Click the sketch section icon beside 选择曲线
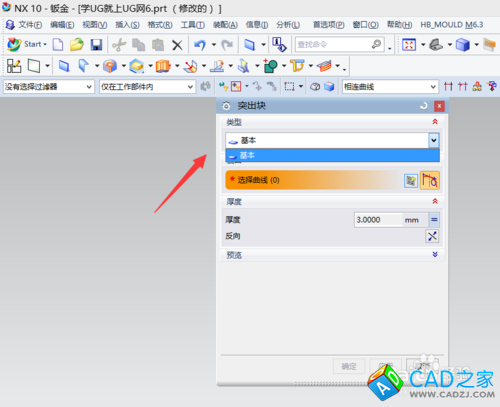 pyautogui.click(x=411, y=181)
